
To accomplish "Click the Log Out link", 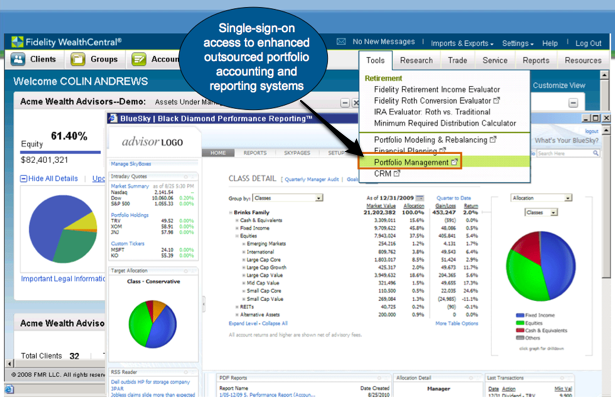I will point(588,43).
